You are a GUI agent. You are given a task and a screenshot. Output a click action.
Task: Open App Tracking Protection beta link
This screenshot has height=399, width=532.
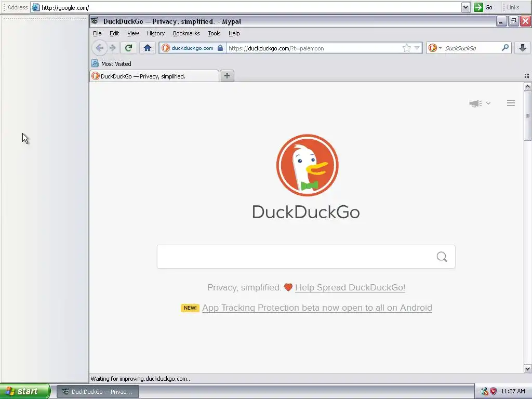pyautogui.click(x=317, y=308)
